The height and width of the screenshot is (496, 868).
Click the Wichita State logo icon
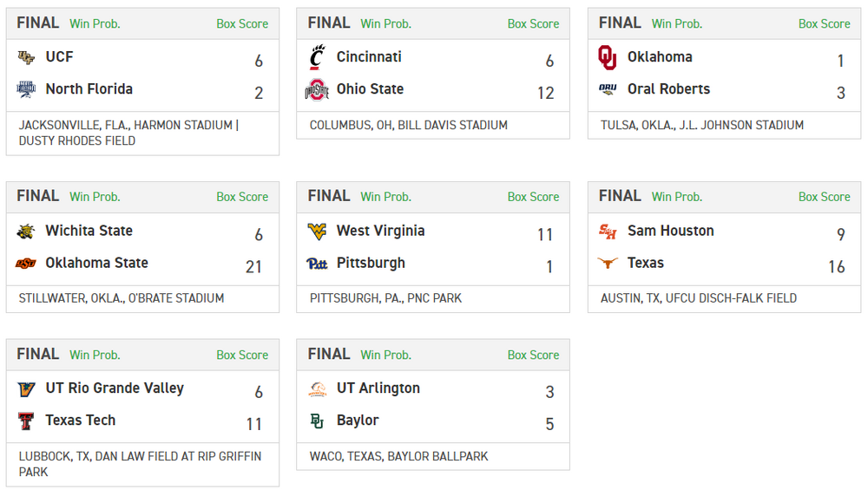[26, 232]
